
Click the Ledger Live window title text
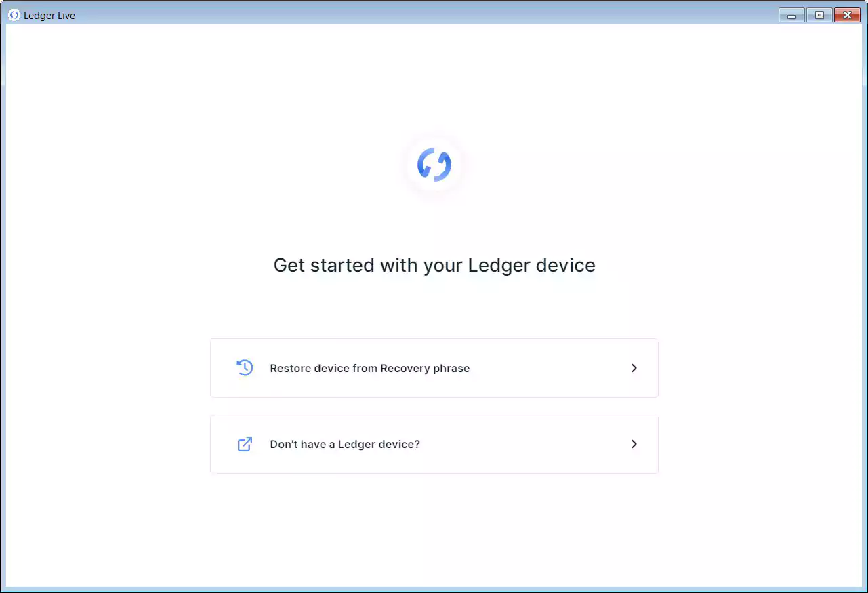point(49,15)
